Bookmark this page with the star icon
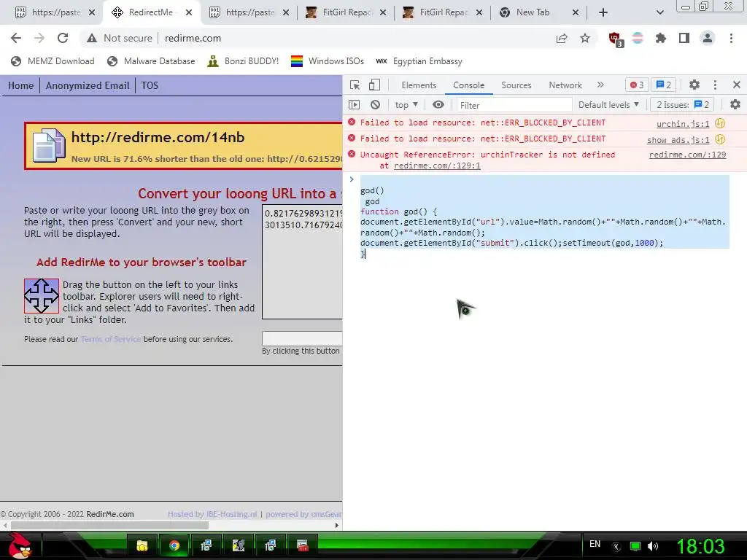This screenshot has width=747, height=560. tap(585, 38)
